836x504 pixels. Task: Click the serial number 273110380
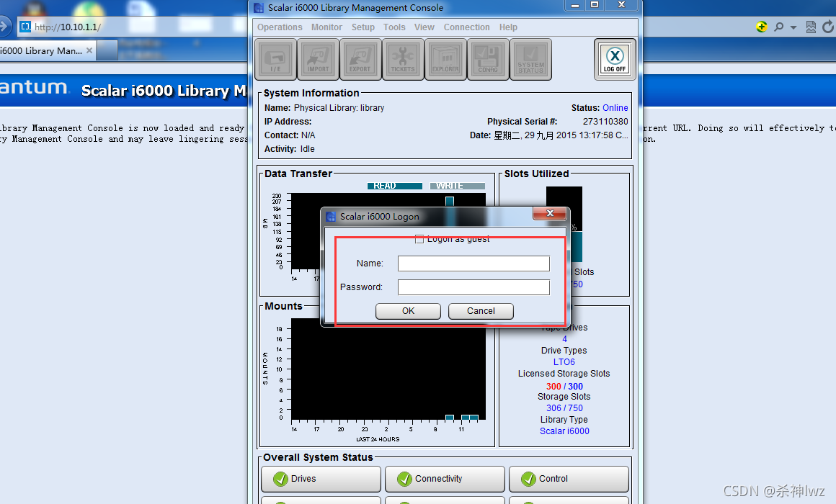pyautogui.click(x=605, y=122)
